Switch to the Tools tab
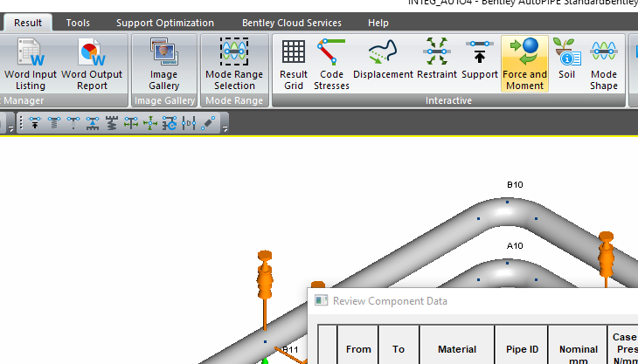The width and height of the screenshot is (638, 364). click(x=78, y=23)
